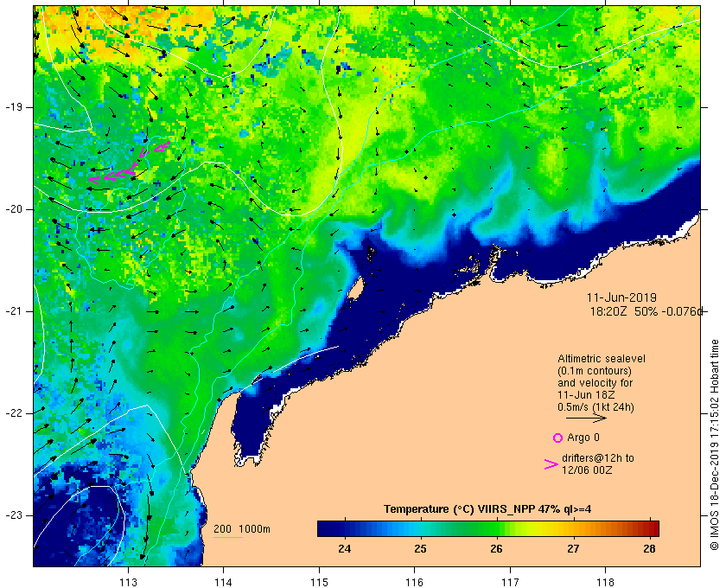Click the longitude axis label 116
The width and height of the screenshot is (726, 588).
(x=414, y=582)
